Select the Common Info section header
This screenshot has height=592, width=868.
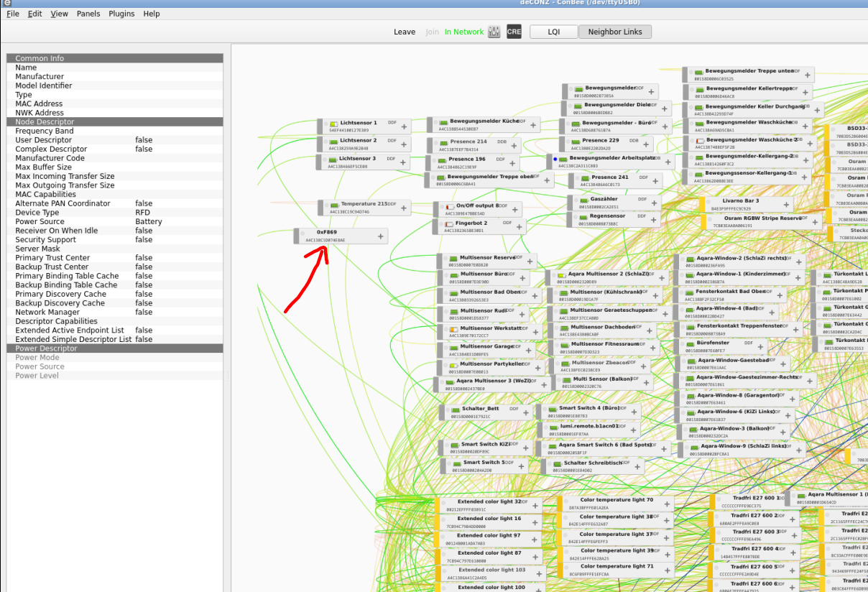pos(115,58)
